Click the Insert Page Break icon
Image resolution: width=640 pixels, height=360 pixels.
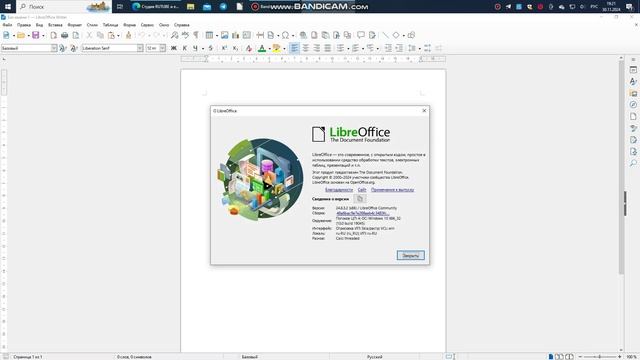(x=260, y=36)
